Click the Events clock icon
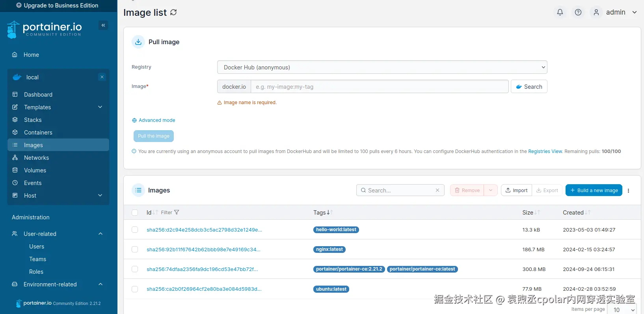644x314 pixels. point(15,183)
